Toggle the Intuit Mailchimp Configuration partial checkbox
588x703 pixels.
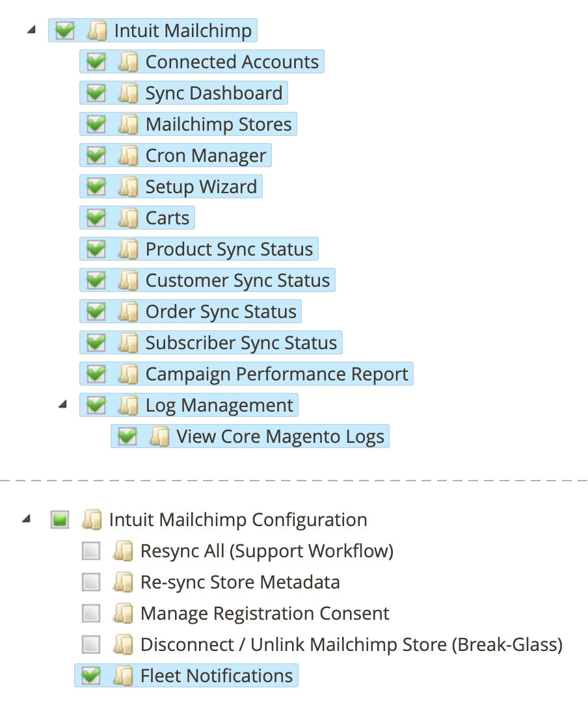[60, 520]
